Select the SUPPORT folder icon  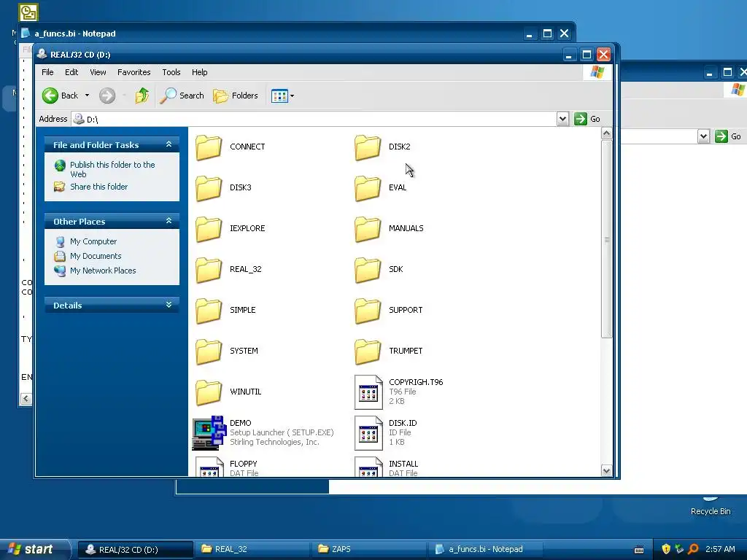pos(368,311)
